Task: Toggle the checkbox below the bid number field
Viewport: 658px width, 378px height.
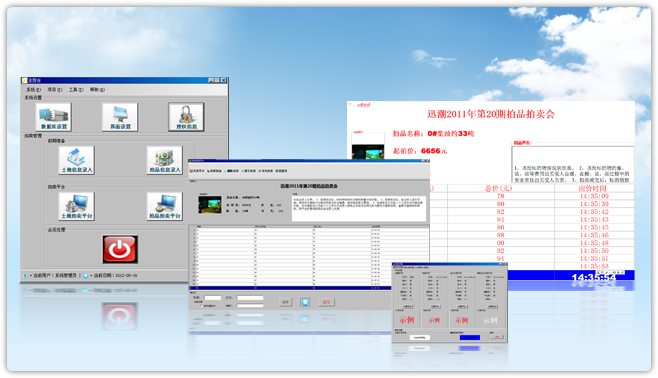Action: point(202,306)
